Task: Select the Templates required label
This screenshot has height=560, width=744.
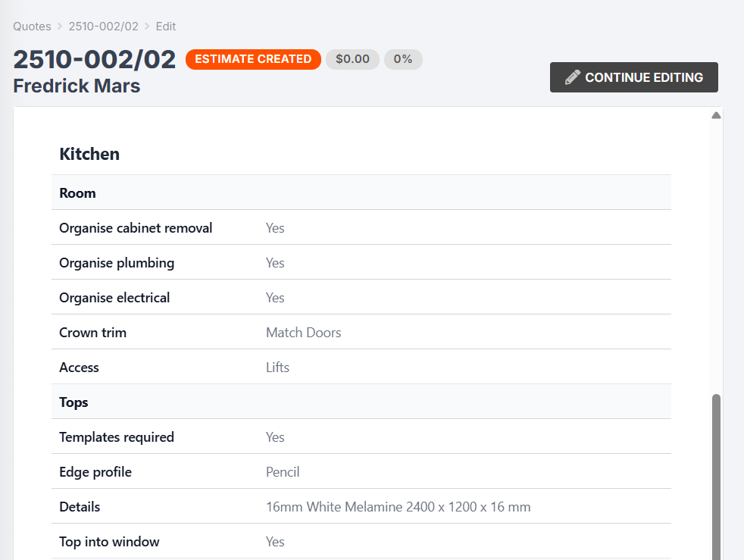Action: point(116,437)
